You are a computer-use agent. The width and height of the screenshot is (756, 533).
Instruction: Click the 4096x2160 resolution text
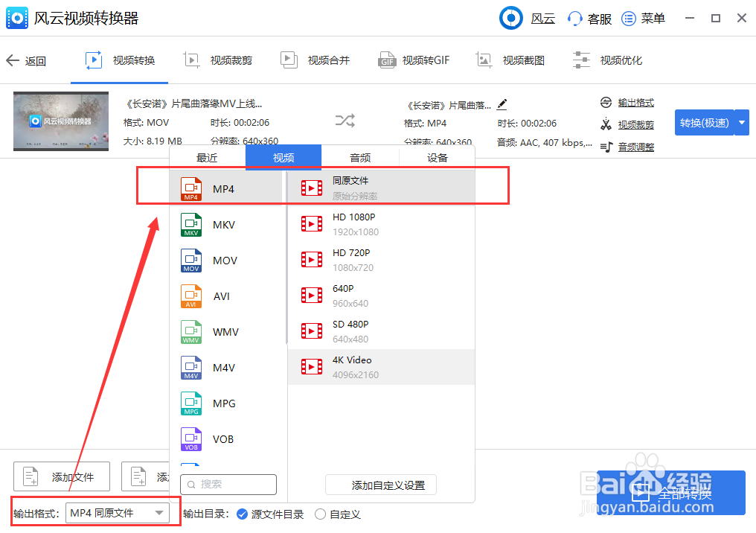[x=356, y=374]
